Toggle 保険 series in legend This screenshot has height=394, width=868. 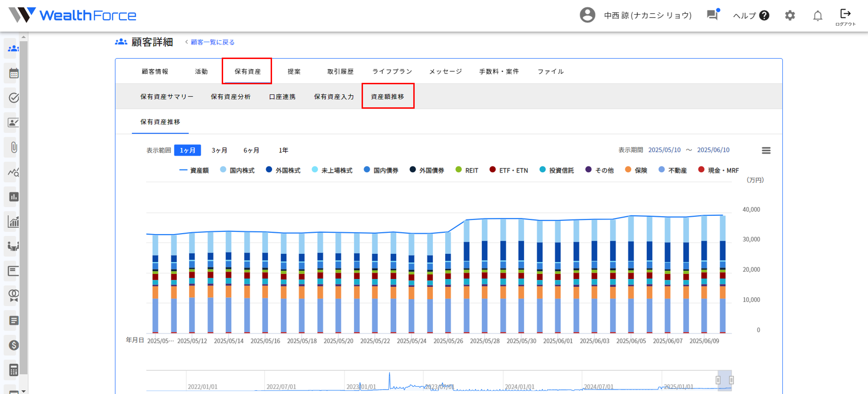point(636,170)
